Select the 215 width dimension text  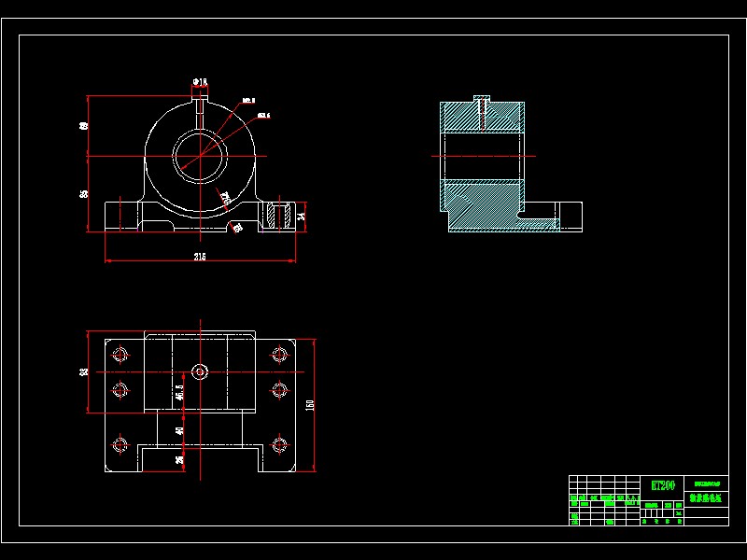(200, 257)
